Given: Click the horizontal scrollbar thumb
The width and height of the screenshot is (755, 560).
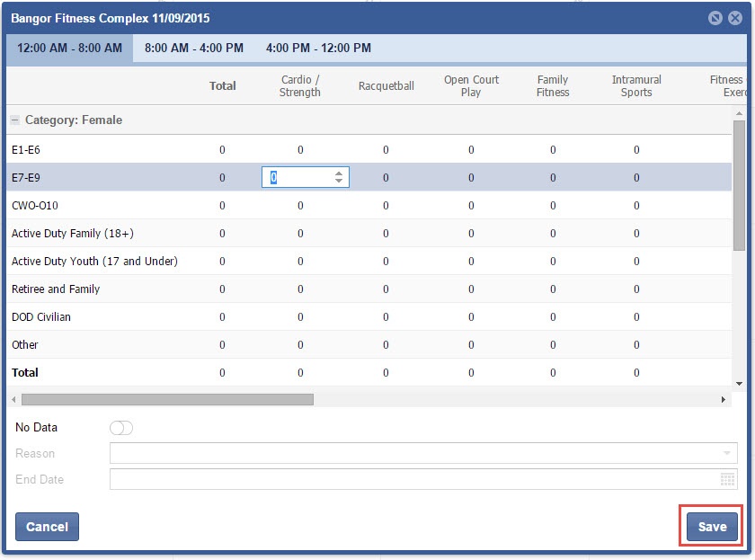Looking at the screenshot, I should point(167,399).
